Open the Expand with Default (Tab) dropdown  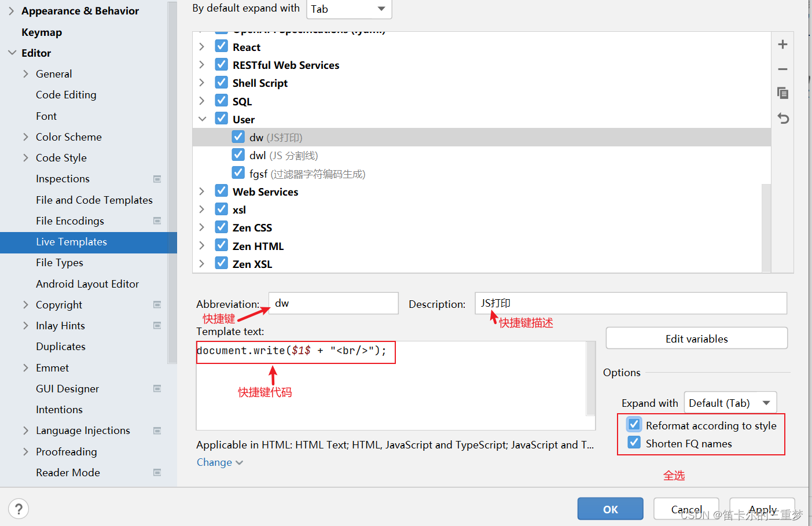[x=730, y=403]
